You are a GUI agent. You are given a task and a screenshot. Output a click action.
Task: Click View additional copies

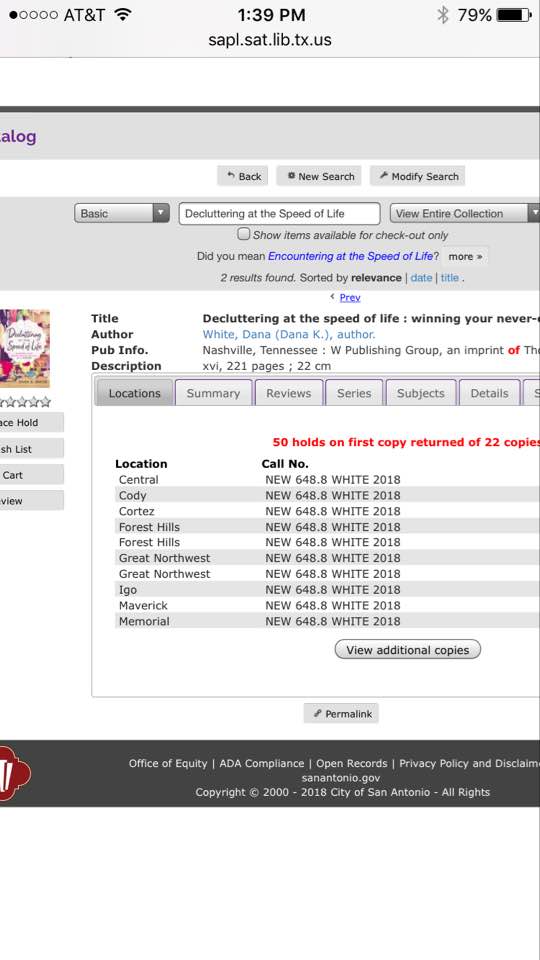pos(408,650)
